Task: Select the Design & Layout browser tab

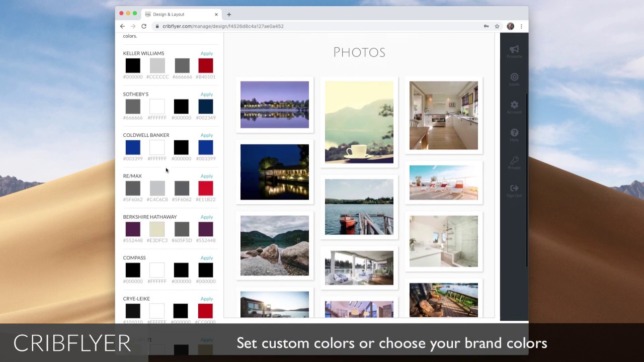Action: click(x=182, y=15)
